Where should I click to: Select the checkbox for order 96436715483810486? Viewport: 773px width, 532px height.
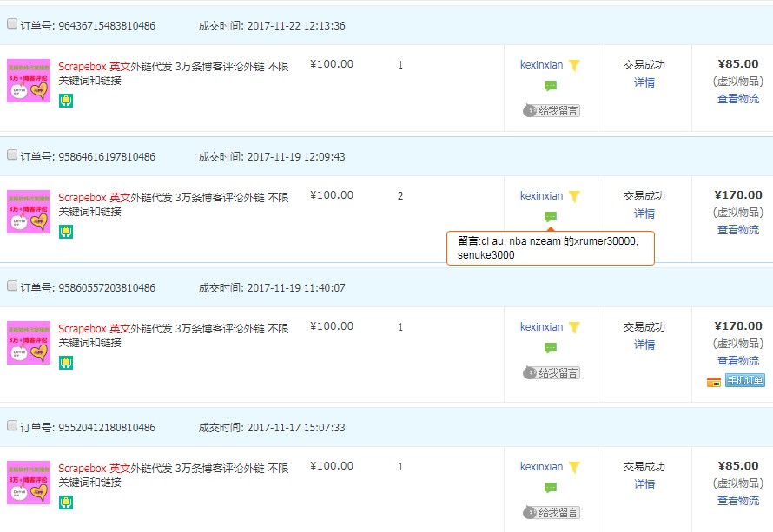(x=11, y=23)
